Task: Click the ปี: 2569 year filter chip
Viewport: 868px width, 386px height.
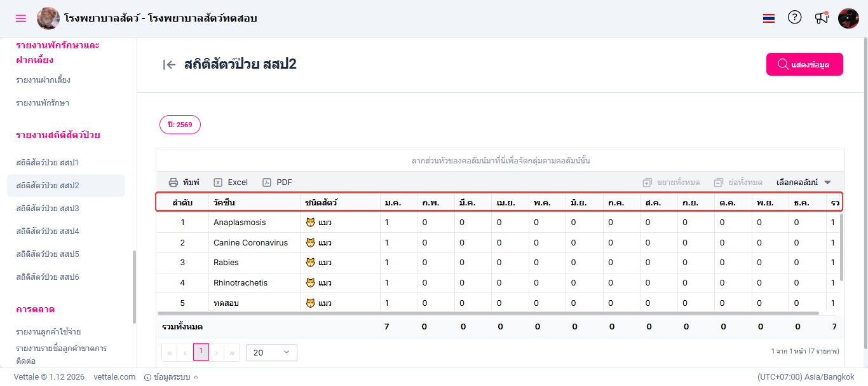Action: click(x=180, y=125)
